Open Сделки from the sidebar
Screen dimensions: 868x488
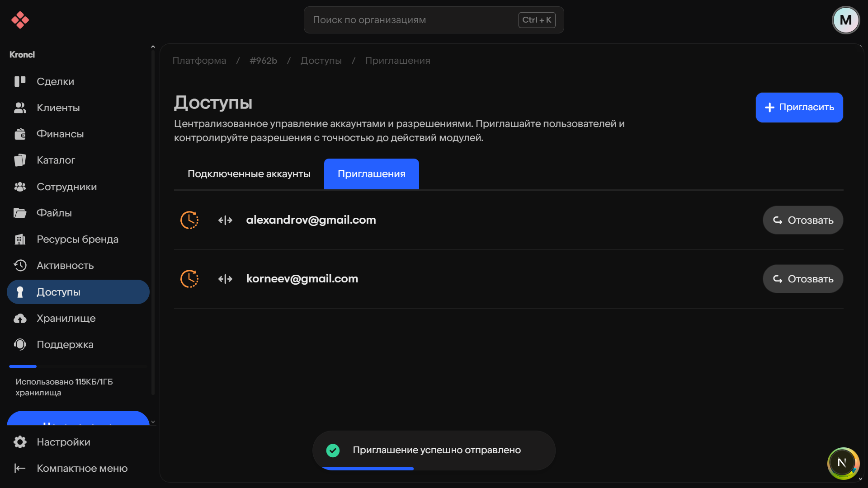click(55, 81)
